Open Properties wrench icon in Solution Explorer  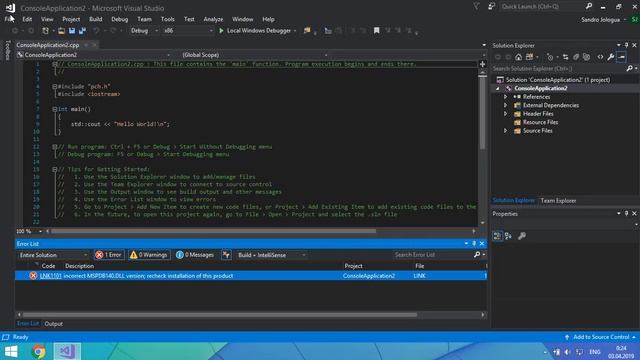coord(611,57)
